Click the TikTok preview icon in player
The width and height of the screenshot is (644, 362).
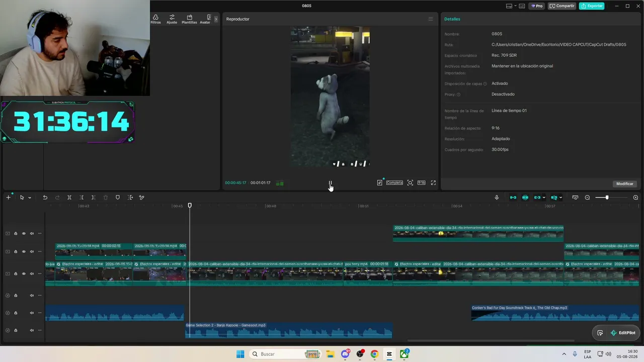pos(379,183)
